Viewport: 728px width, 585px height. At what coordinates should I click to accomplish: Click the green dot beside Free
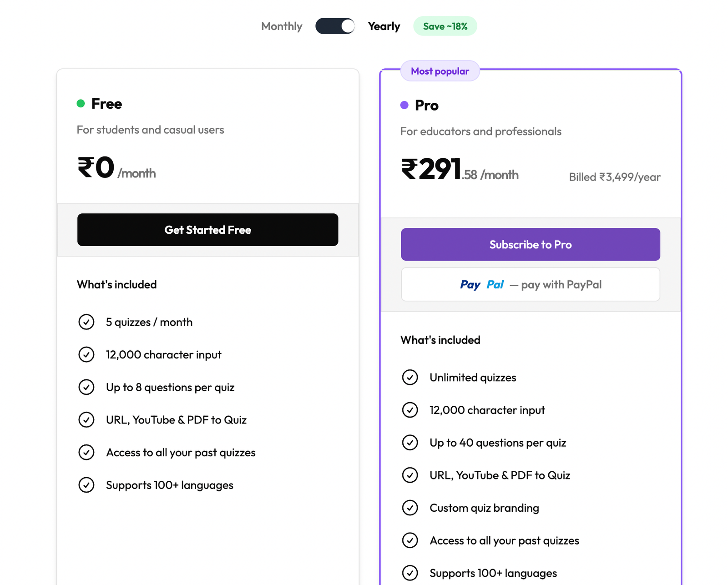[x=81, y=104]
